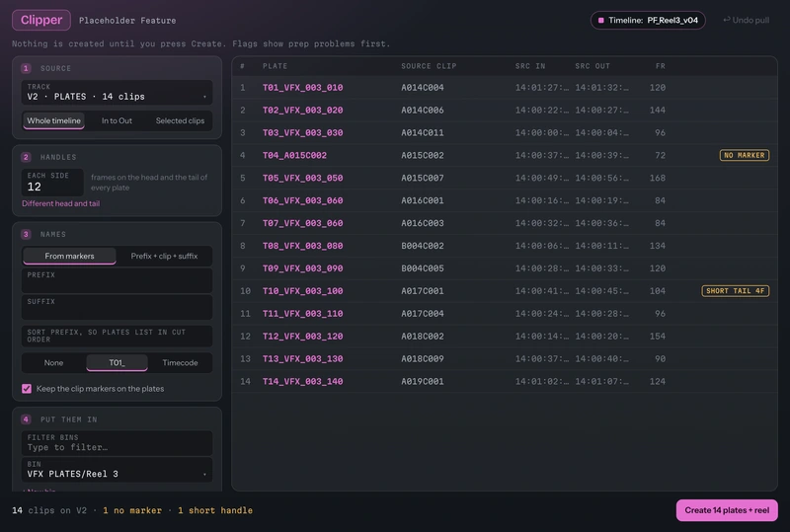The image size is (790, 532).
Task: Click source clip A019C001
Action: click(423, 381)
